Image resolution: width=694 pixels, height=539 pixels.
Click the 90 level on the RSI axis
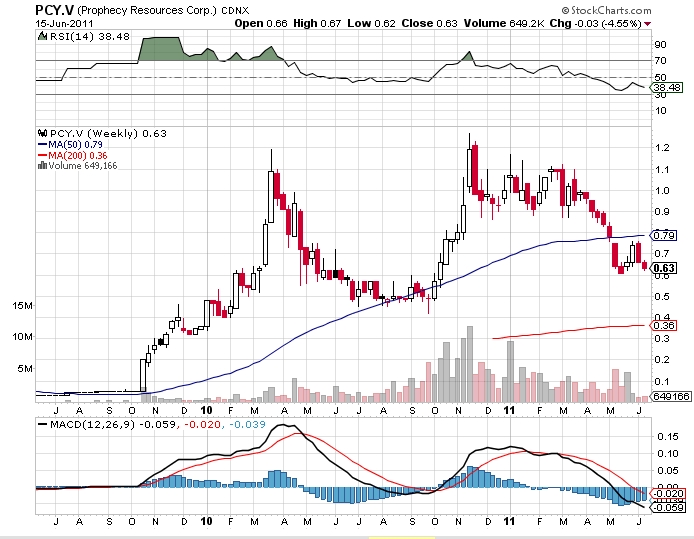click(660, 44)
